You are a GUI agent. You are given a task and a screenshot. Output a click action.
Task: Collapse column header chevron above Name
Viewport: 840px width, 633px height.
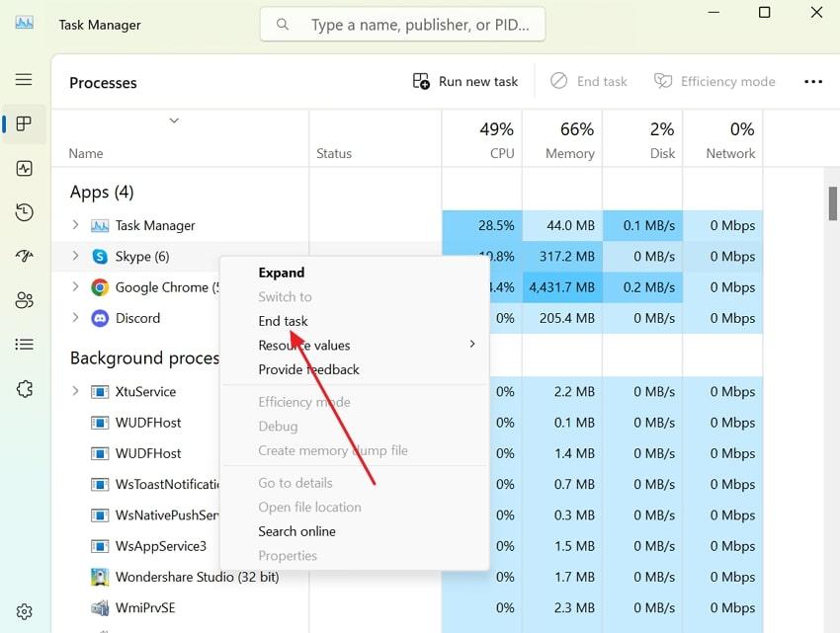pyautogui.click(x=174, y=120)
